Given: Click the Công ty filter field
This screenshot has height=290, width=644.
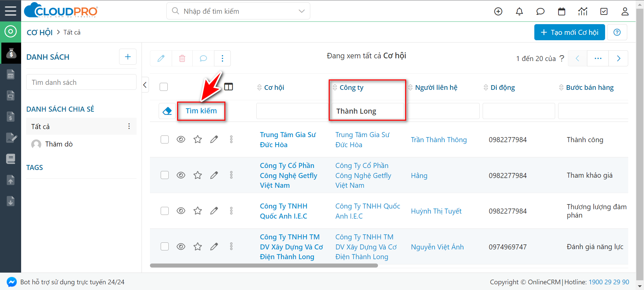Looking at the screenshot, I should (x=368, y=111).
